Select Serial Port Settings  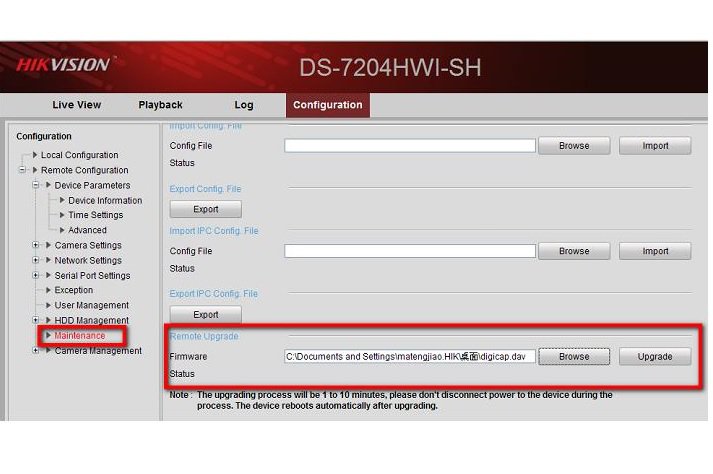coord(92,275)
